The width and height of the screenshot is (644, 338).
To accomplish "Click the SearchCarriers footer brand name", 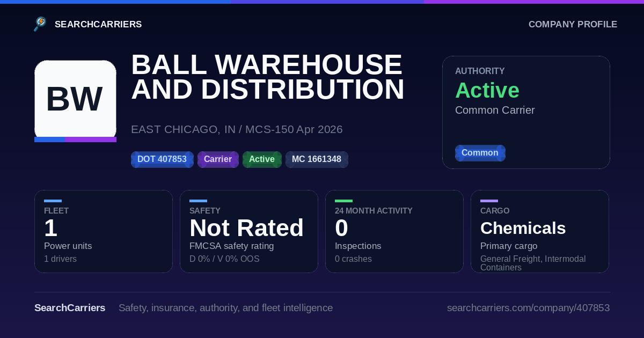I will pos(70,308).
